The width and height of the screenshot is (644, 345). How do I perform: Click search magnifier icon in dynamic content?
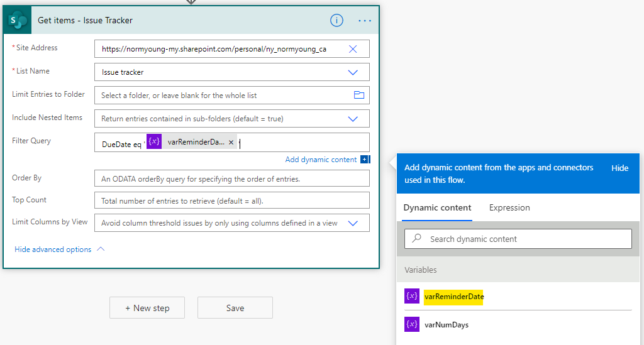tap(417, 238)
